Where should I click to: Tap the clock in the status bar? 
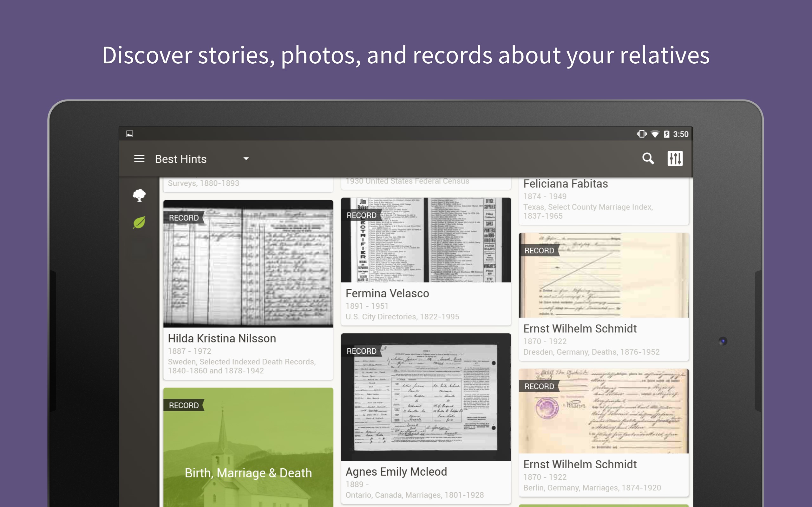pyautogui.click(x=680, y=133)
